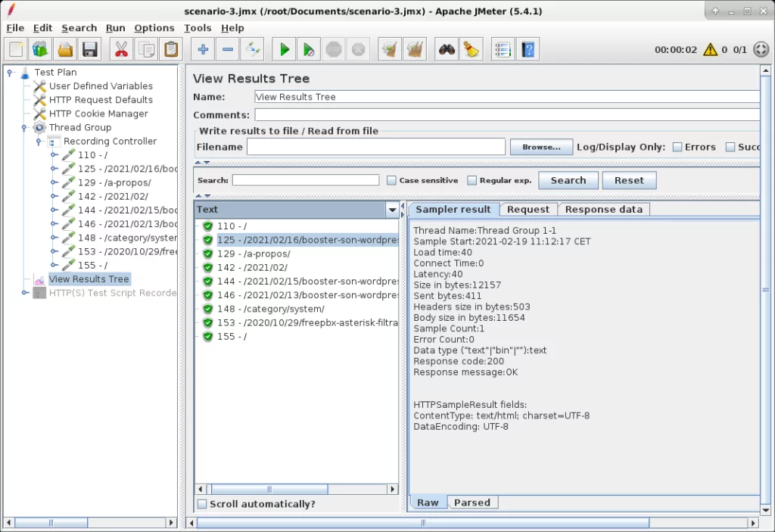
Task: Click the Paste clipboard icon
Action: [171, 49]
